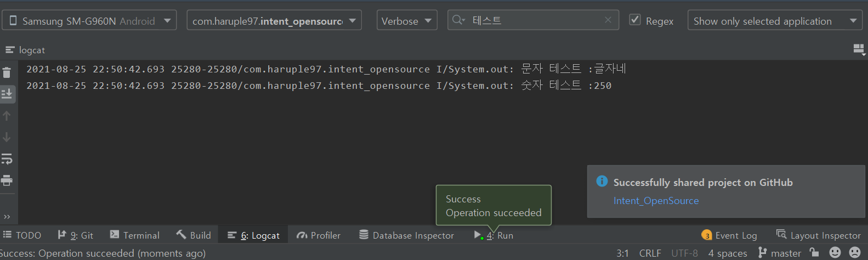
Task: Click the 3:1 cursor position in status bar
Action: click(622, 253)
